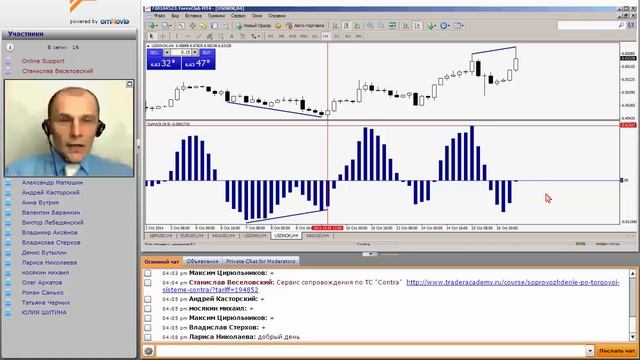Select horizontal line drawing tool
Viewport: 640px width, 360px height.
pos(188,36)
